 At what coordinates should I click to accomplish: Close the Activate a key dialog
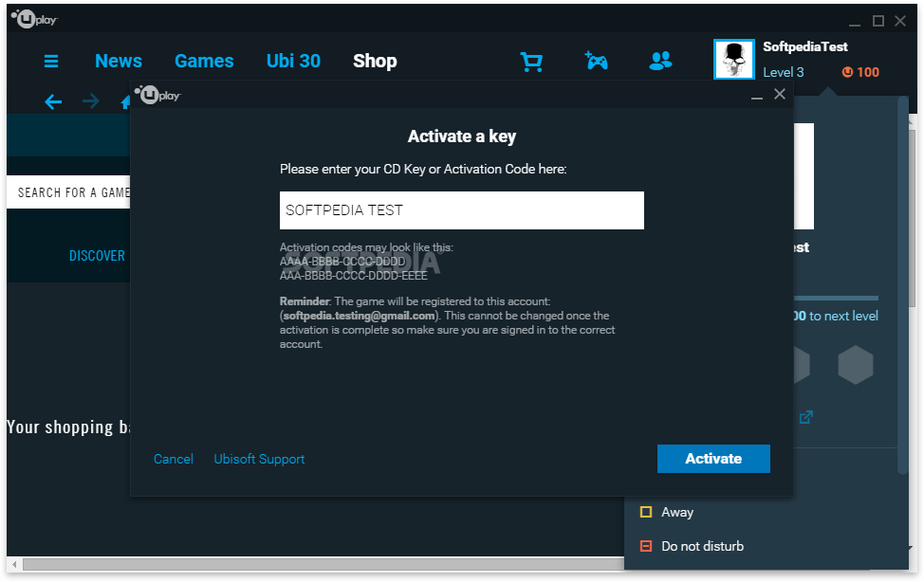780,94
